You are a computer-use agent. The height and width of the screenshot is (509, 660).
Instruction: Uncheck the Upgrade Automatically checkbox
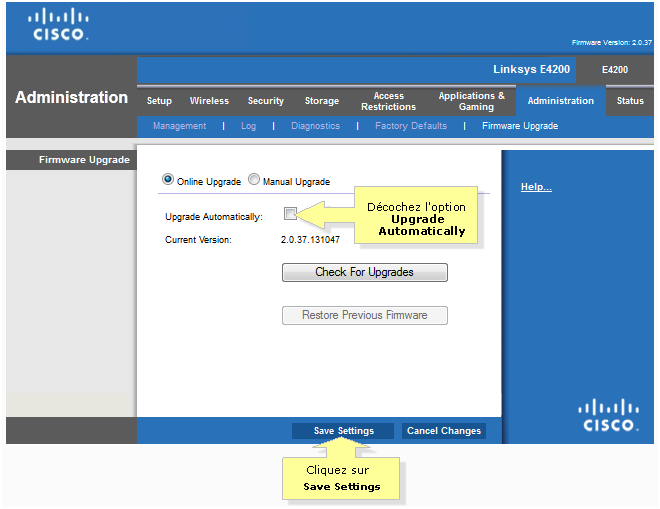(x=290, y=215)
